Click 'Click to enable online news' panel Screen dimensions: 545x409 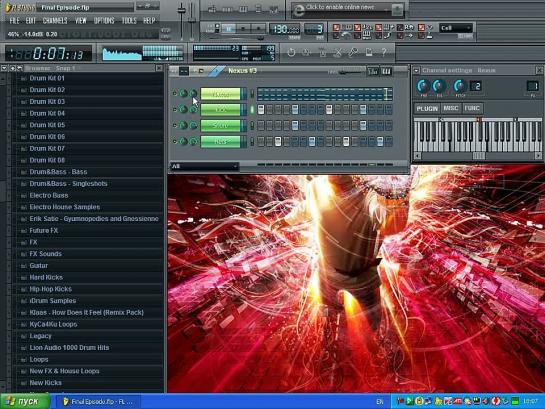click(347, 10)
